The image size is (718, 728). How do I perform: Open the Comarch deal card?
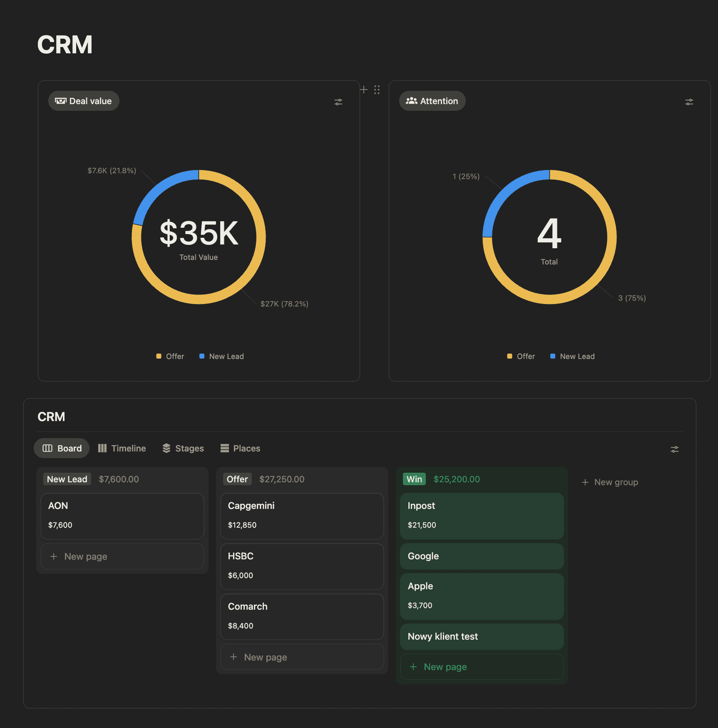pyautogui.click(x=302, y=617)
